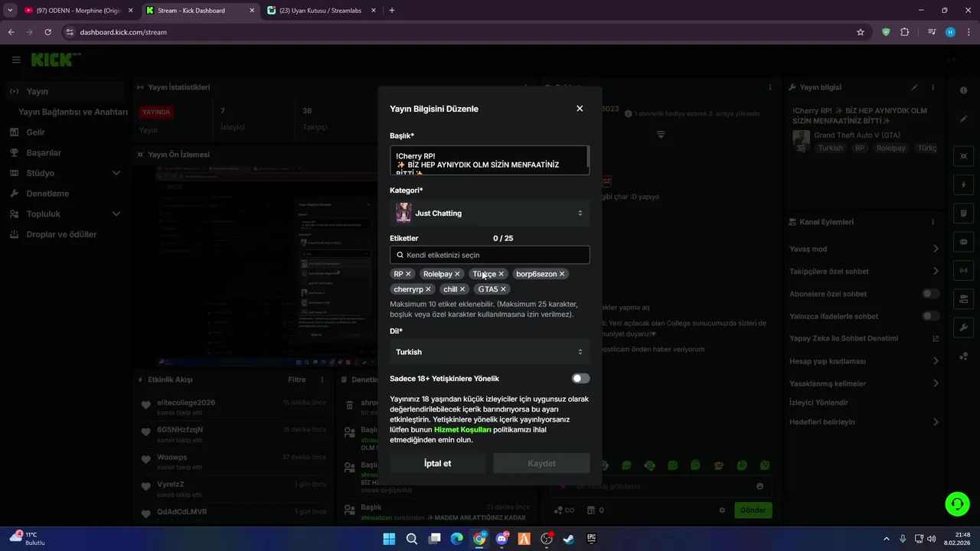The height and width of the screenshot is (551, 980).
Task: Open the emoji picker in chat input
Action: coord(759,486)
